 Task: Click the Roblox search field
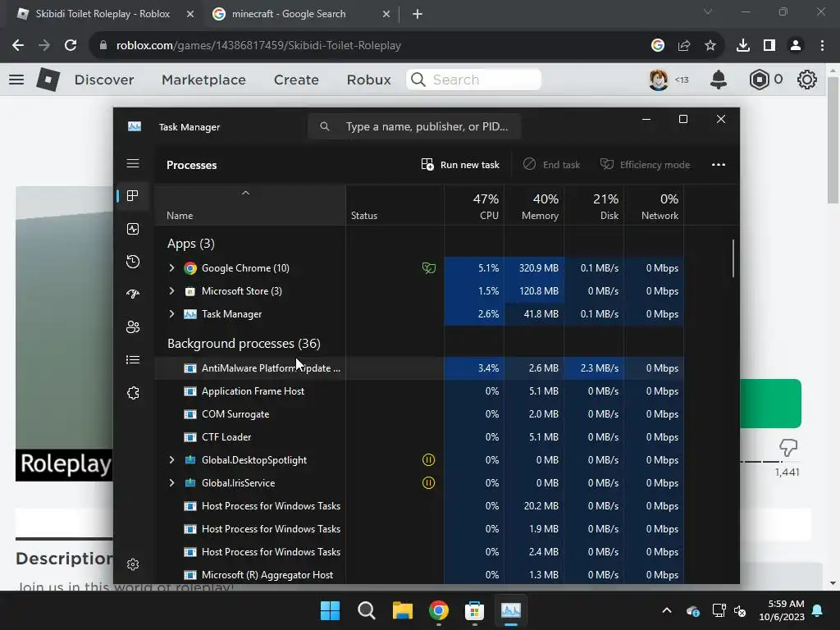pyautogui.click(x=473, y=80)
